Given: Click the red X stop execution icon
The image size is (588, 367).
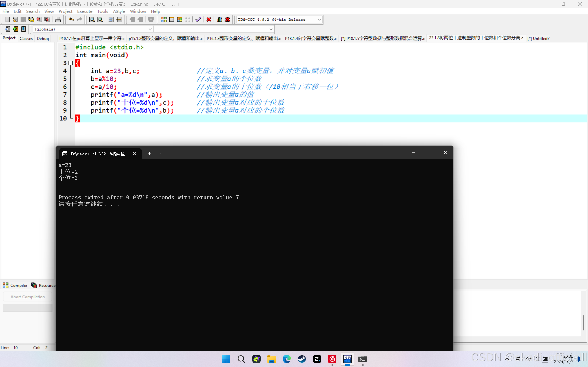Looking at the screenshot, I should [x=209, y=20].
